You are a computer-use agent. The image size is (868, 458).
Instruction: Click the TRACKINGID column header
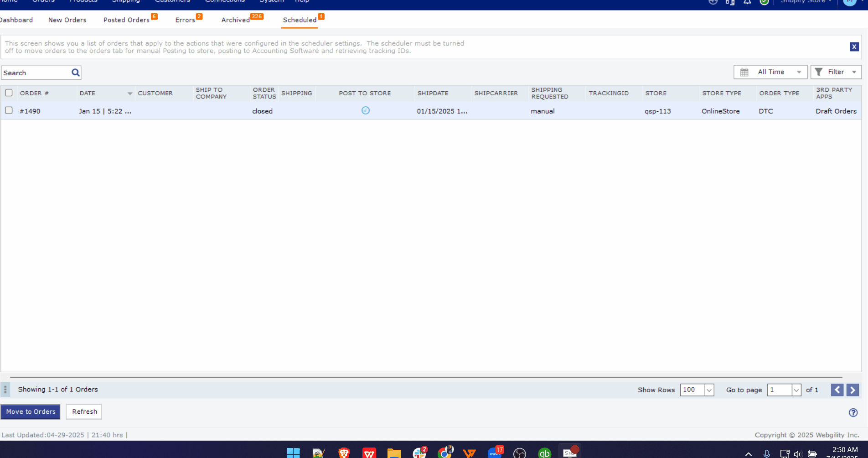(608, 93)
